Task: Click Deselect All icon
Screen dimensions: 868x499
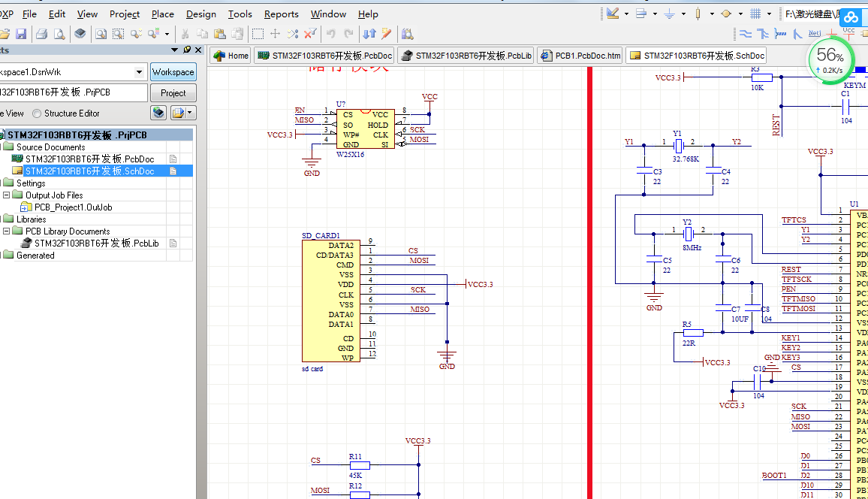Action: (293, 35)
